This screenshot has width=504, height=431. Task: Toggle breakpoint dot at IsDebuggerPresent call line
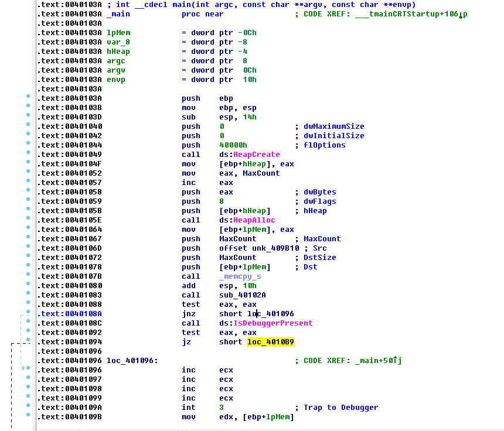coord(28,321)
